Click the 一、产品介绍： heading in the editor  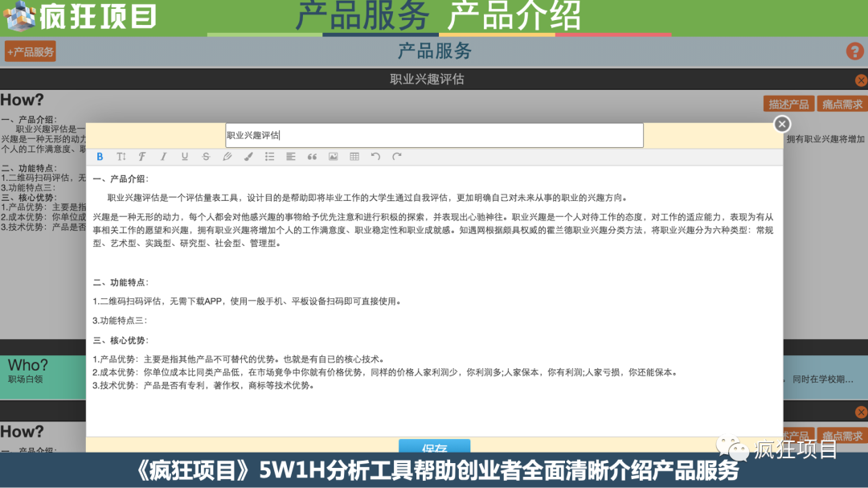click(121, 179)
